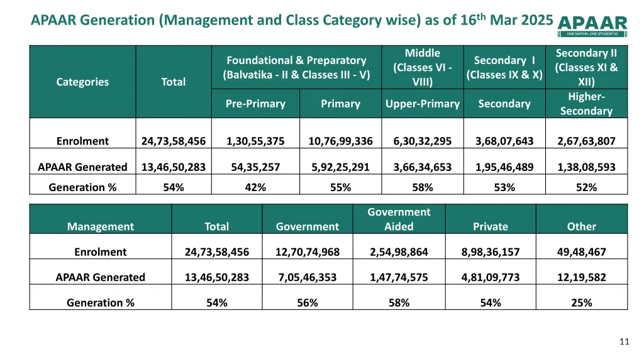Click Government enrolment value 12,70,74,968
Screen dimensions: 644x362
[308, 252]
